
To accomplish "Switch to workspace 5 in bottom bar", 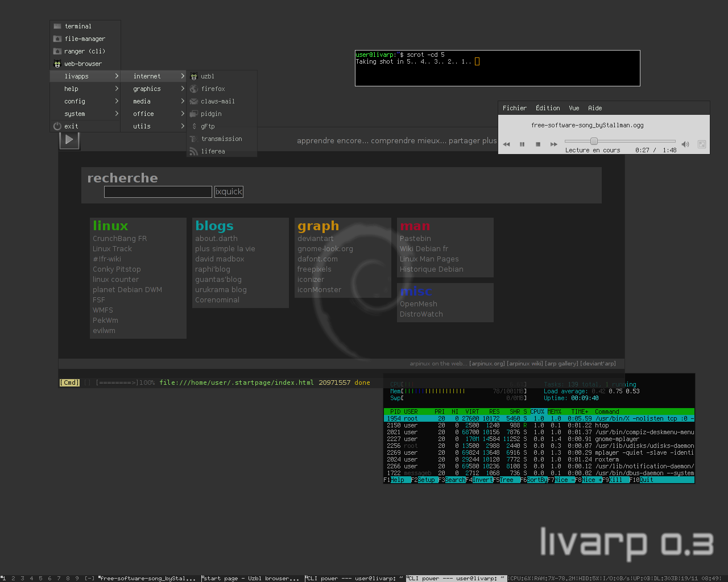I will pos(40,579).
